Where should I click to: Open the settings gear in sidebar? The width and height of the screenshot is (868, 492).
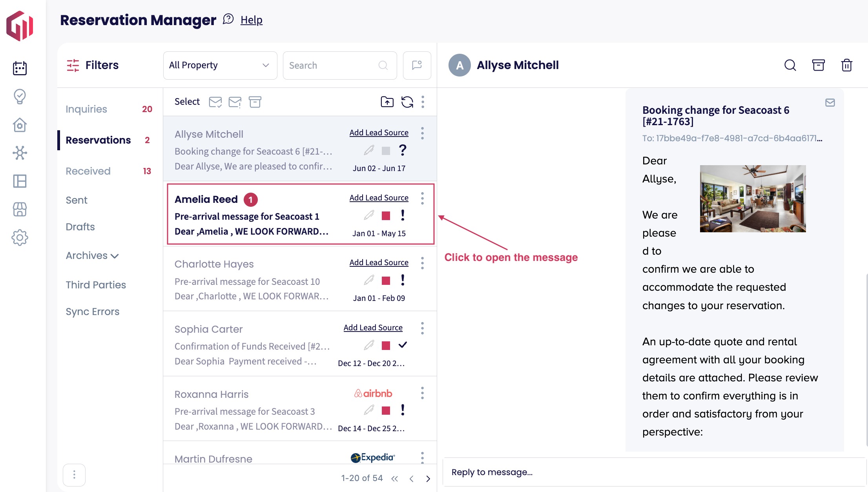tap(20, 238)
